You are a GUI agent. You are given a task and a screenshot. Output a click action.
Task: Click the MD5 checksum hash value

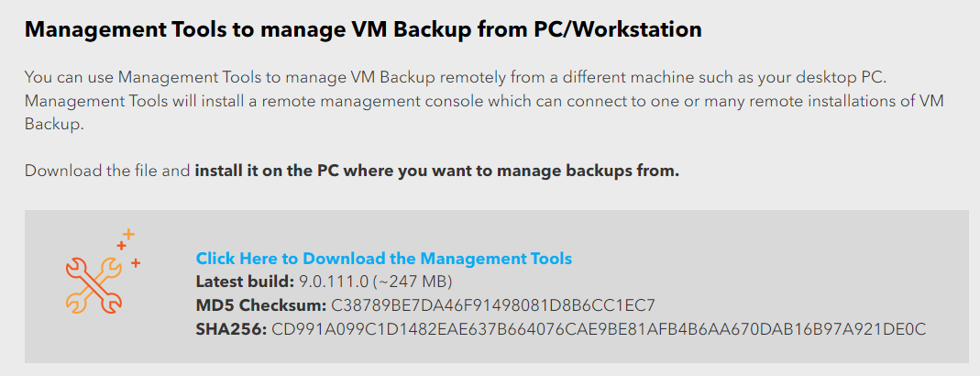(493, 305)
